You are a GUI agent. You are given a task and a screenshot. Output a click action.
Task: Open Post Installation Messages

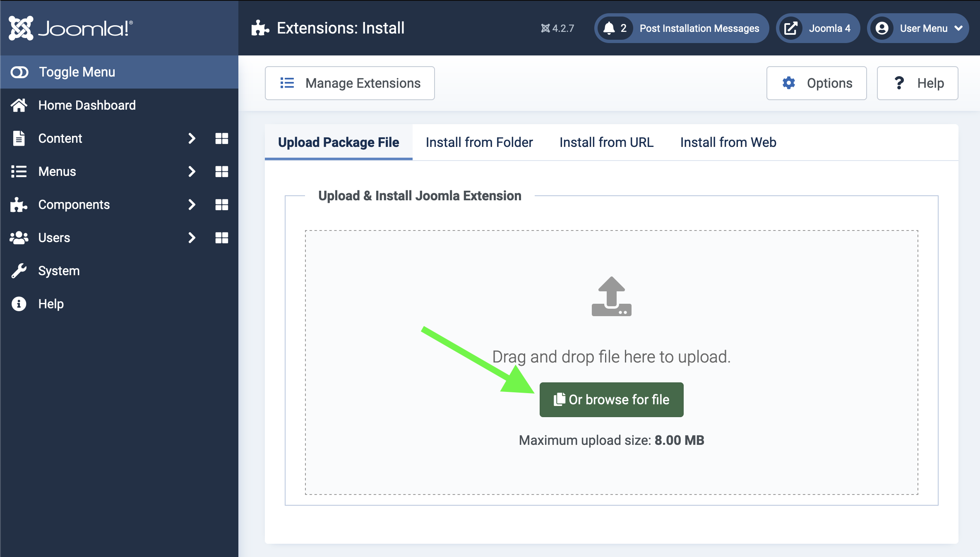[699, 28]
